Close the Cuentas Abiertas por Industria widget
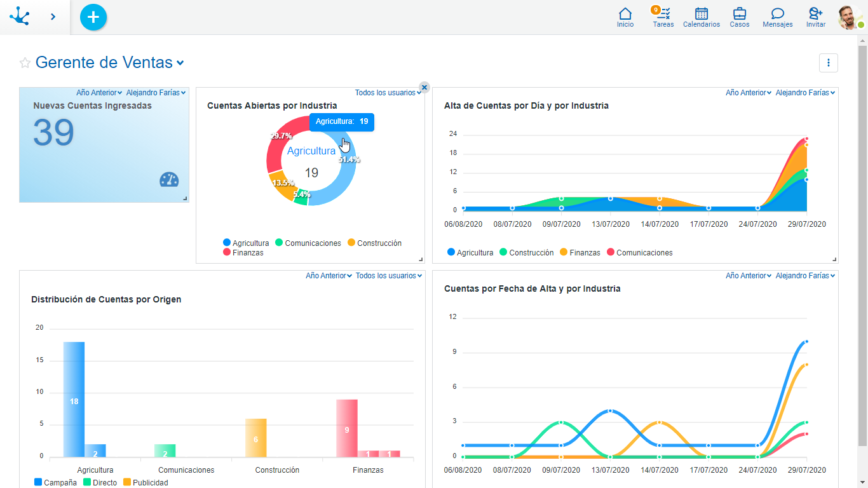Viewport: 868px width, 488px height. 424,88
